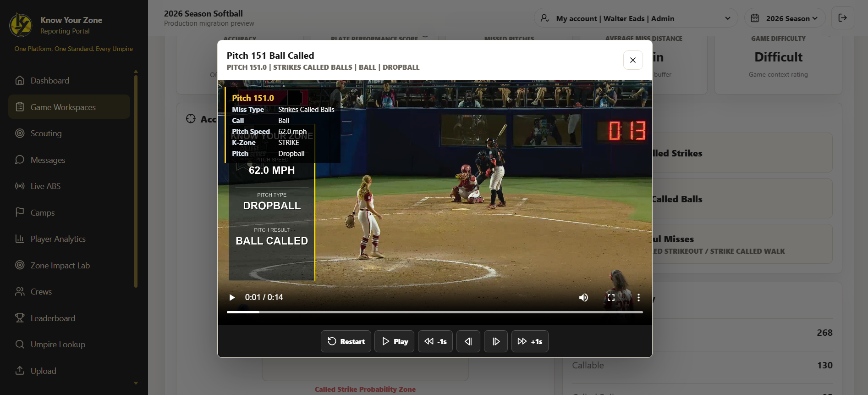
Task: Click the Play button below the video
Action: point(395,341)
